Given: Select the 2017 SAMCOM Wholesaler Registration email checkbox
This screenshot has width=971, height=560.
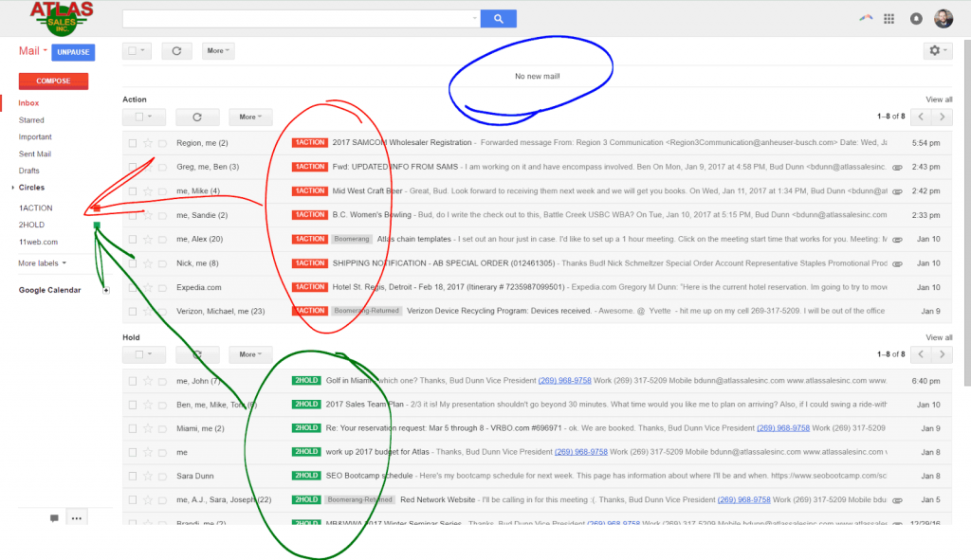Looking at the screenshot, I should coord(133,143).
